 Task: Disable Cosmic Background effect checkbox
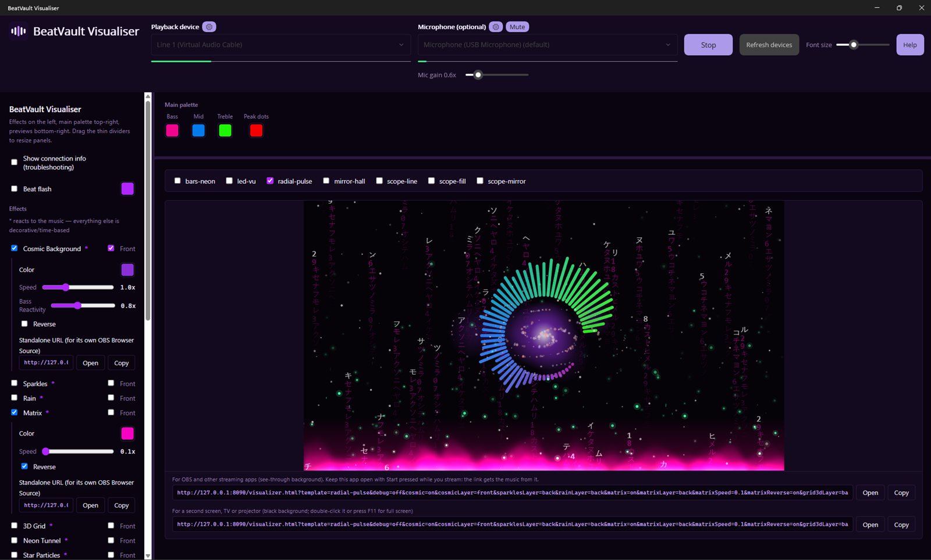pyautogui.click(x=15, y=248)
